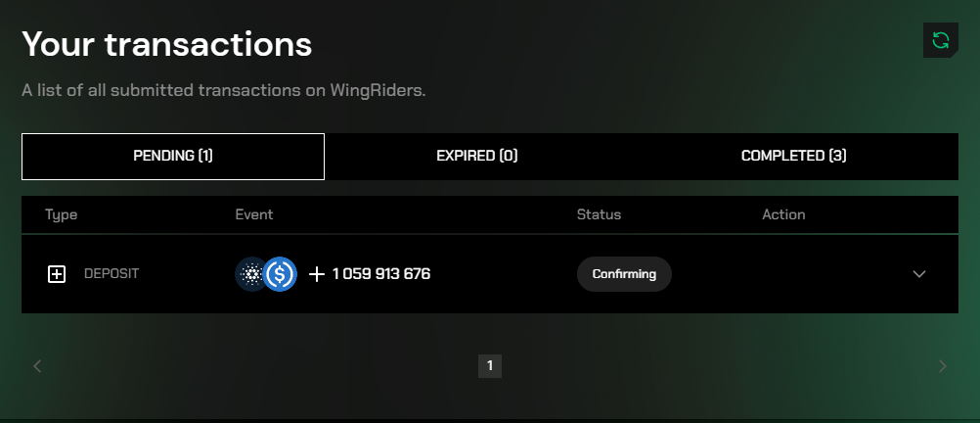Switch to the Expired (0) tab
980x423 pixels.
point(477,157)
